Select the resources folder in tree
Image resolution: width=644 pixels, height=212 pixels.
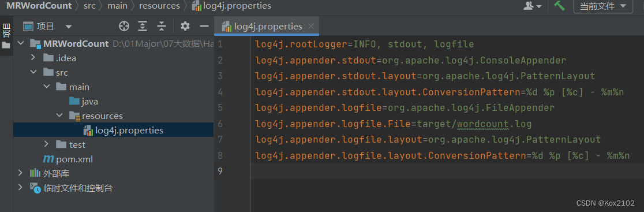point(96,116)
